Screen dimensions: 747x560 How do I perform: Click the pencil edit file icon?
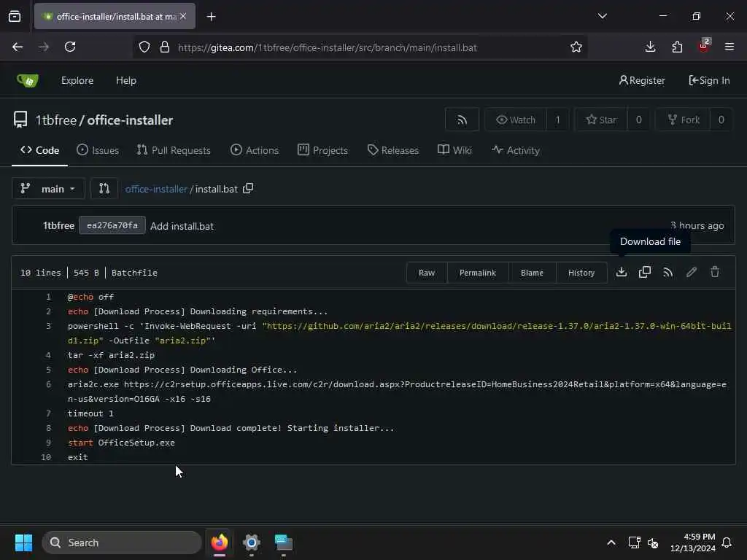(692, 273)
